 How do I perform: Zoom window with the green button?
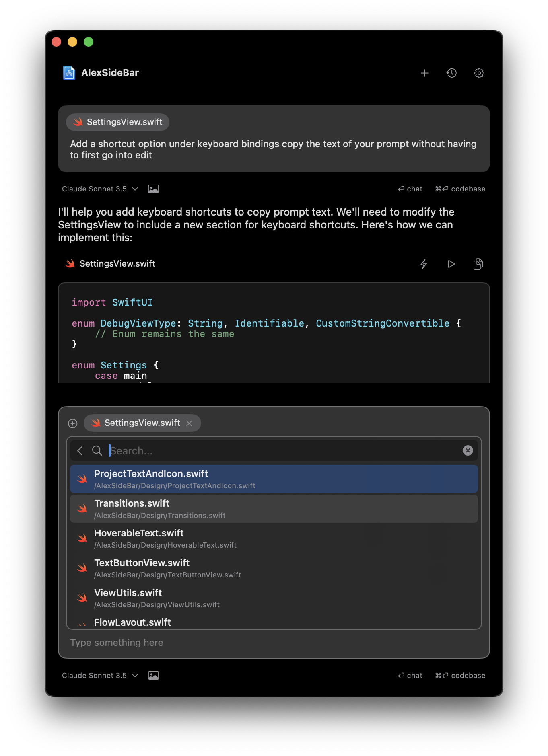click(89, 42)
